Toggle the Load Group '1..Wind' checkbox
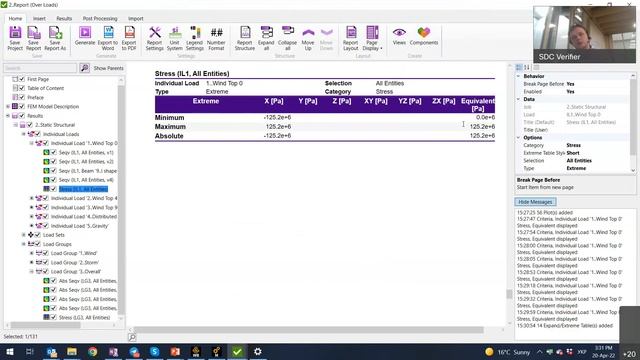The width and height of the screenshot is (640, 360). 45,253
